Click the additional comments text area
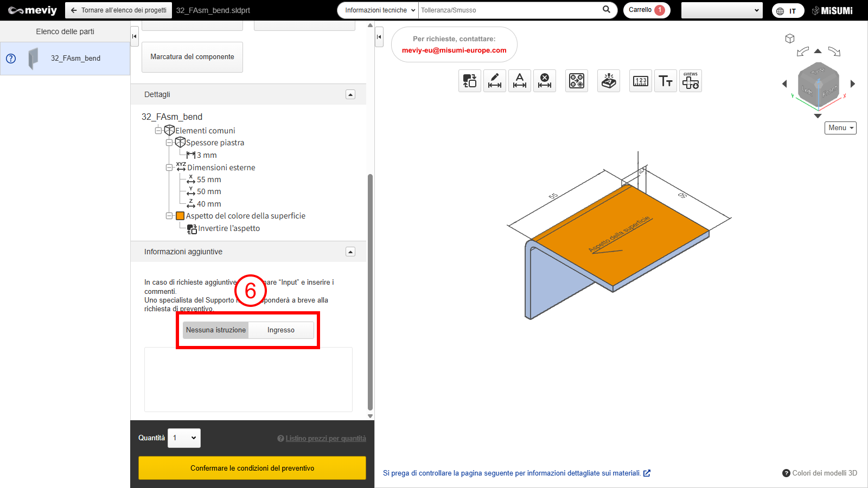The height and width of the screenshot is (488, 868). [248, 380]
